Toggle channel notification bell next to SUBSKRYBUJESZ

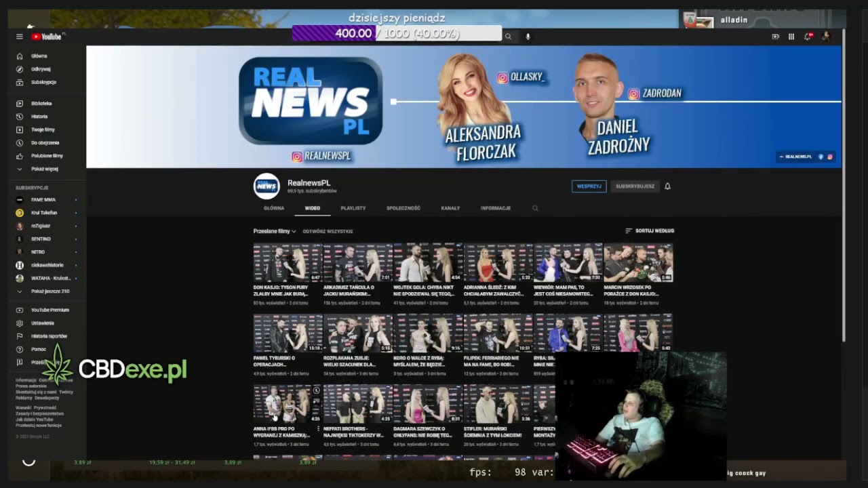click(667, 186)
